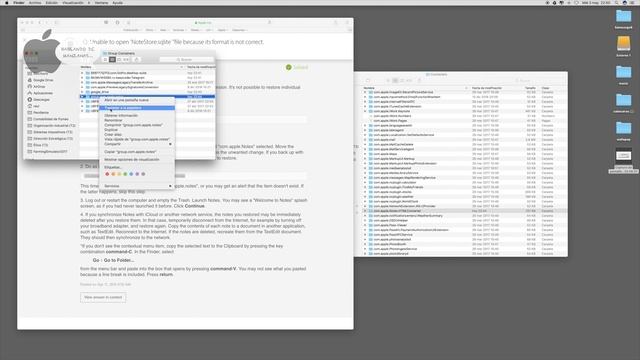Open AirDrop in Finder sidebar

coord(40,87)
